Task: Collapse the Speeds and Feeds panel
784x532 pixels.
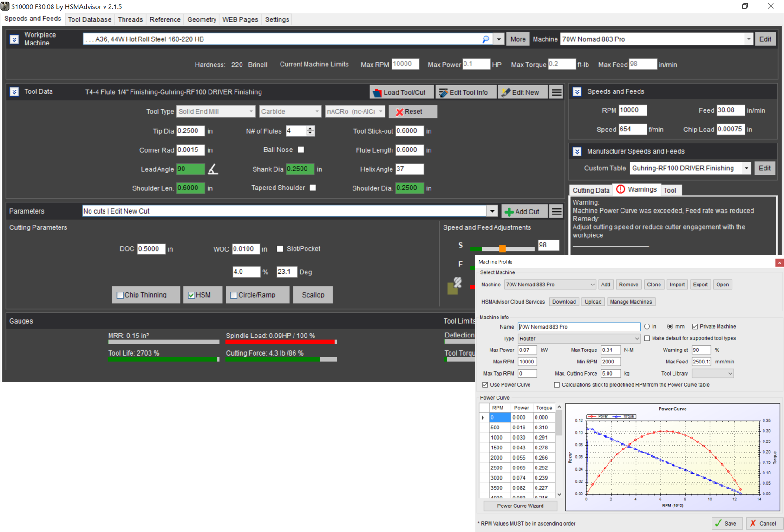Action: pos(577,92)
